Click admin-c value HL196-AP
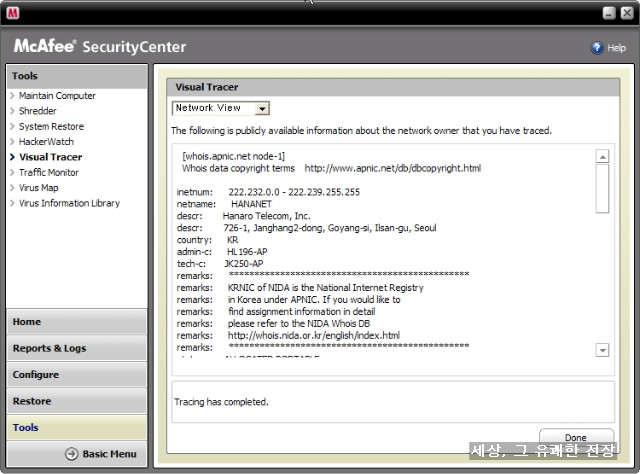Viewport: 640px width, 474px height. point(247,252)
